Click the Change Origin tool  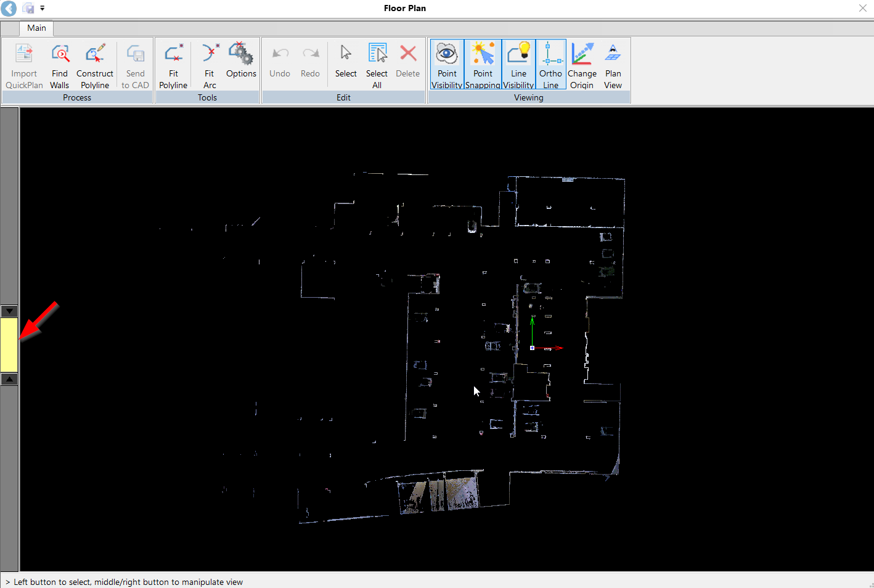click(x=582, y=65)
